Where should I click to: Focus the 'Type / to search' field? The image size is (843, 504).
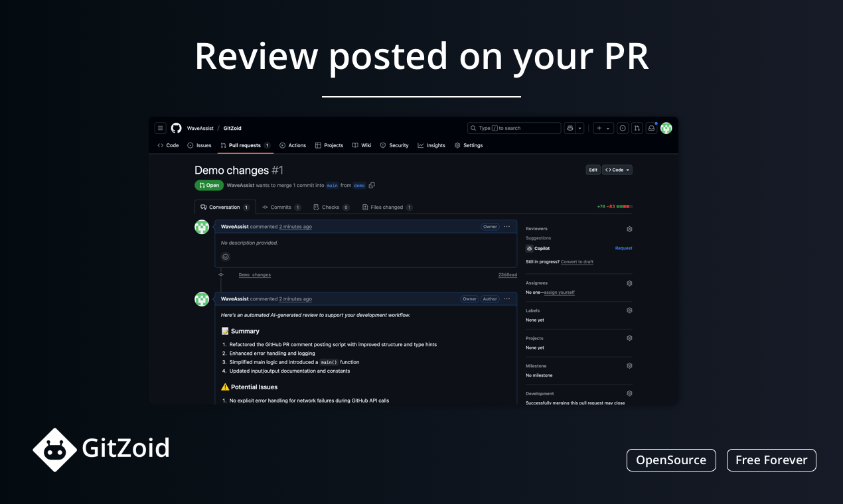[514, 128]
